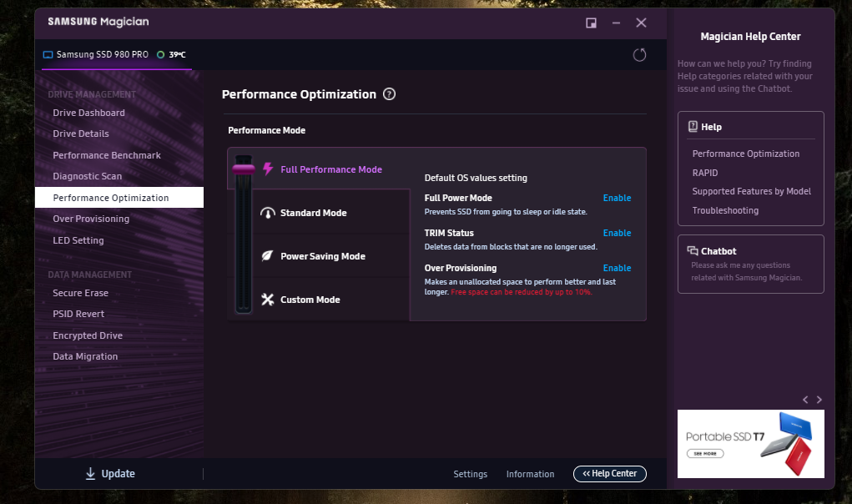Click the Power Saving Mode leaf icon
Viewport: 852px width, 504px height.
268,256
